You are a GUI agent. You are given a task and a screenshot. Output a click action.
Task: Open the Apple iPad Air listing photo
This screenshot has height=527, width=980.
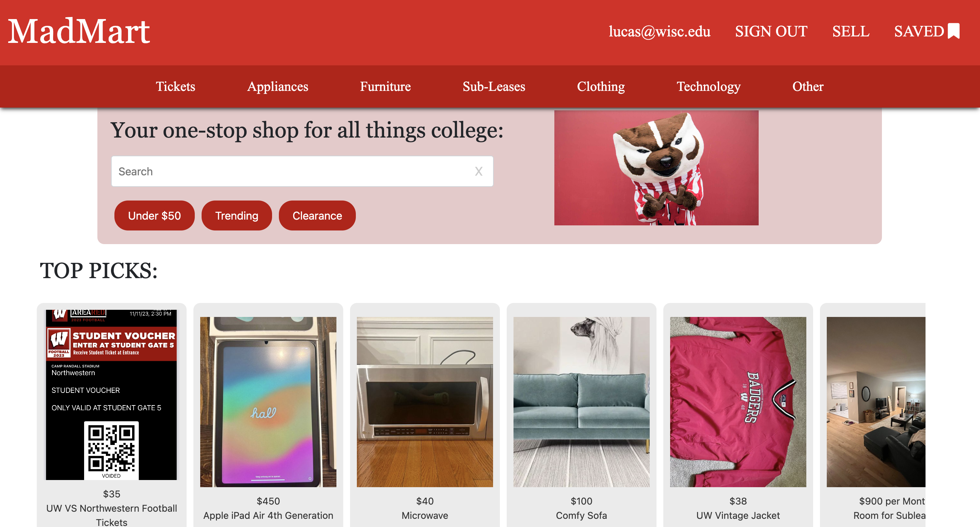[268, 402]
